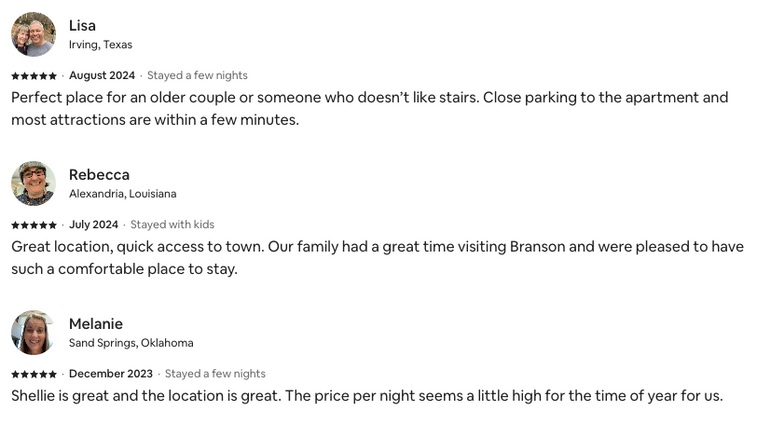
Task: Select the Irving, Texas location text
Action: click(100, 45)
